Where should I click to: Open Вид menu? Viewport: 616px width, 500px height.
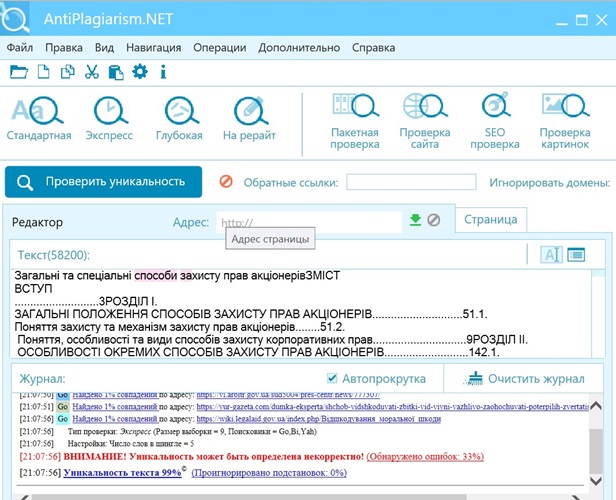click(x=104, y=48)
